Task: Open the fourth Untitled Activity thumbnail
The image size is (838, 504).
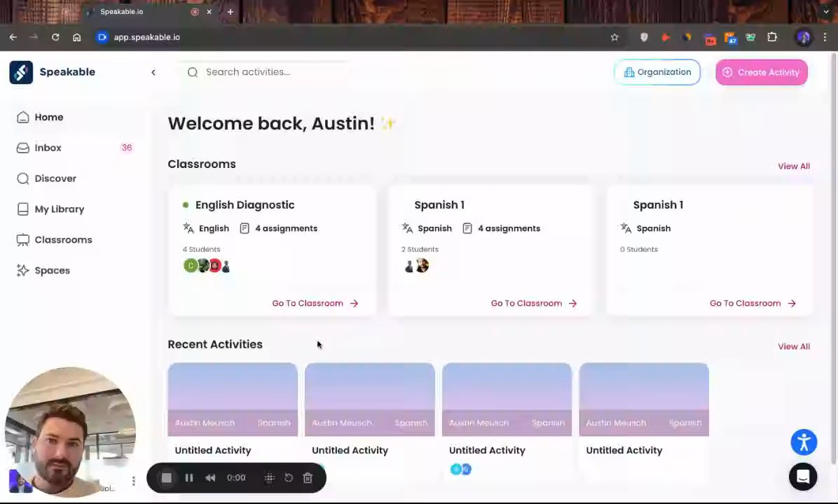Action: click(644, 400)
